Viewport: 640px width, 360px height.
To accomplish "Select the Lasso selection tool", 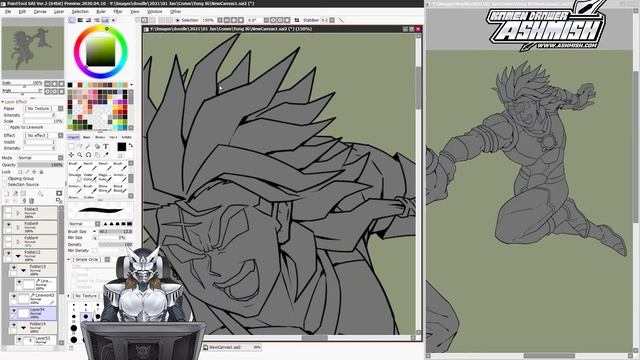I will [80, 146].
